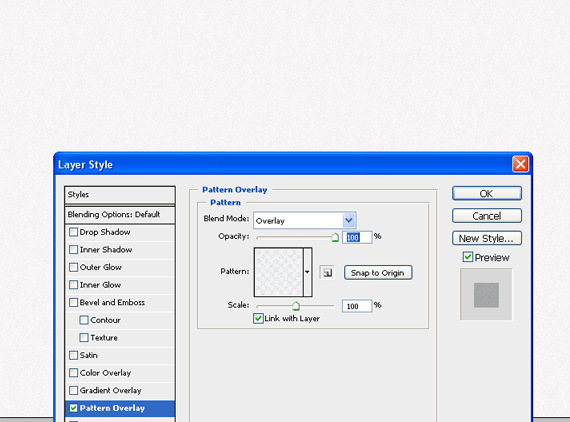Click the pattern thumbnail swatch

pyautogui.click(x=279, y=272)
